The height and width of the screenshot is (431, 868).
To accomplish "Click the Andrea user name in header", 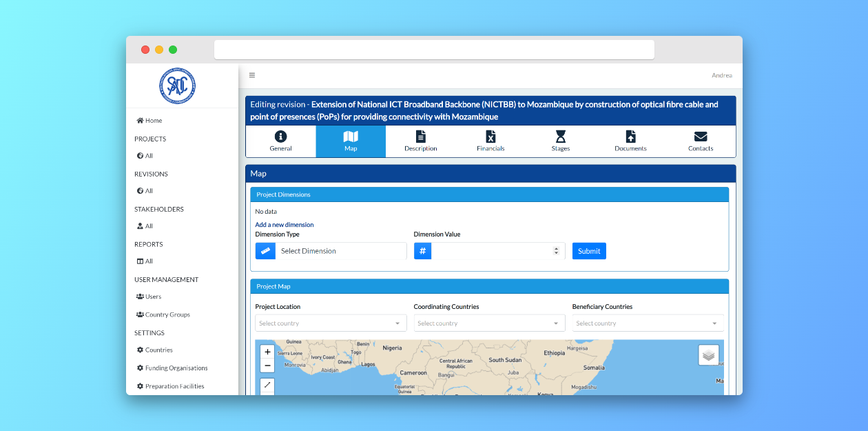I will point(722,75).
